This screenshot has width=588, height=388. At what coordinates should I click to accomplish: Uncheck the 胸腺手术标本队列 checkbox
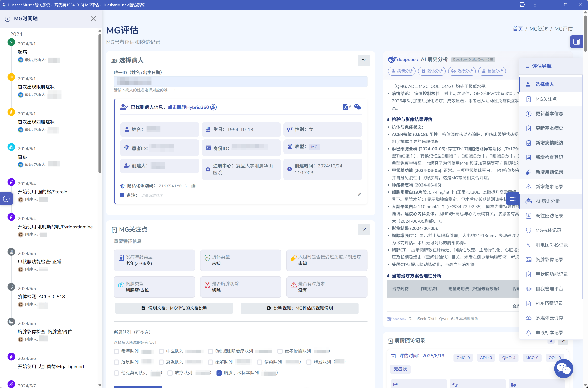219,373
